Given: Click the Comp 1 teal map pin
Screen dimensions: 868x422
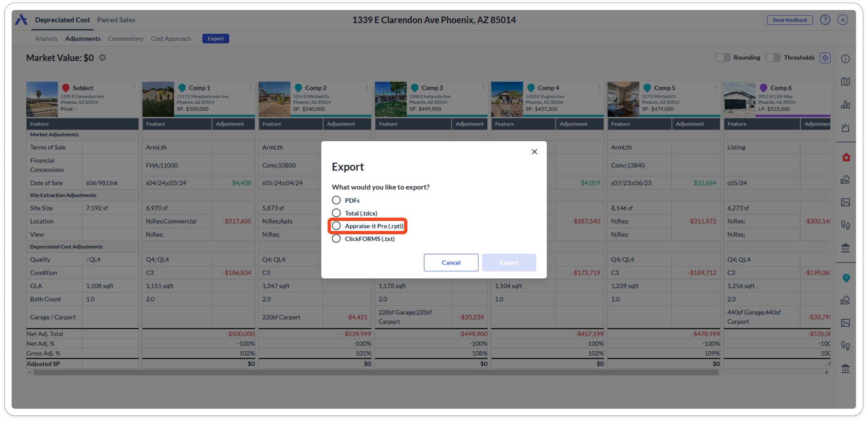Looking at the screenshot, I should [x=182, y=88].
